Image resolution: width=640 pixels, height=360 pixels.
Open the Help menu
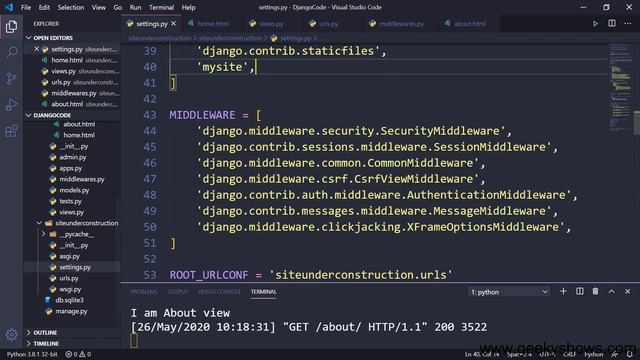coord(188,7)
